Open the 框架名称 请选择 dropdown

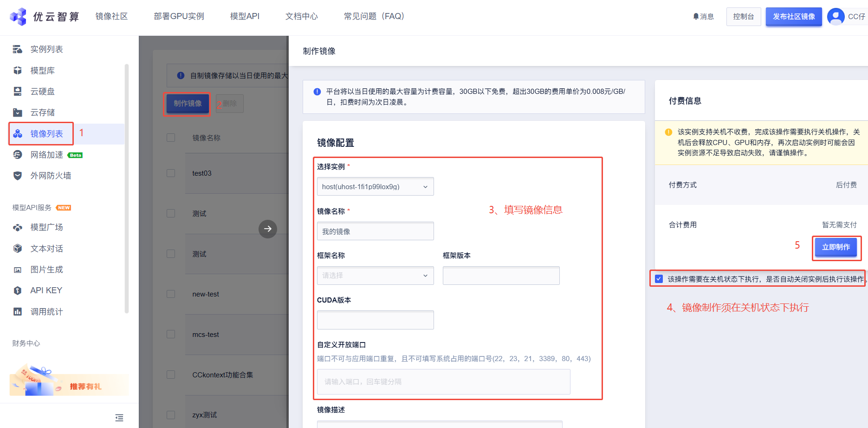click(376, 276)
